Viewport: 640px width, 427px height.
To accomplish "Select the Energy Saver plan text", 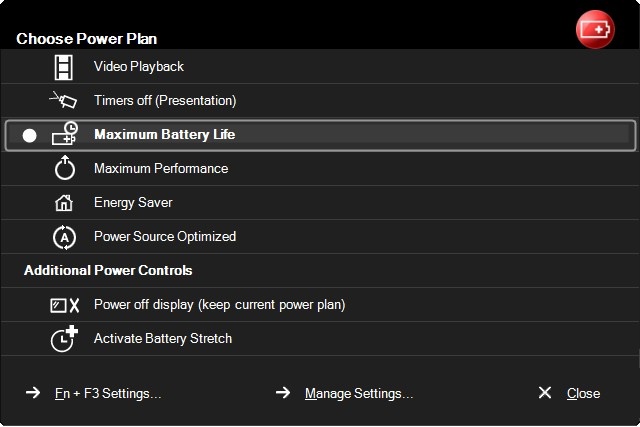I will [133, 202].
